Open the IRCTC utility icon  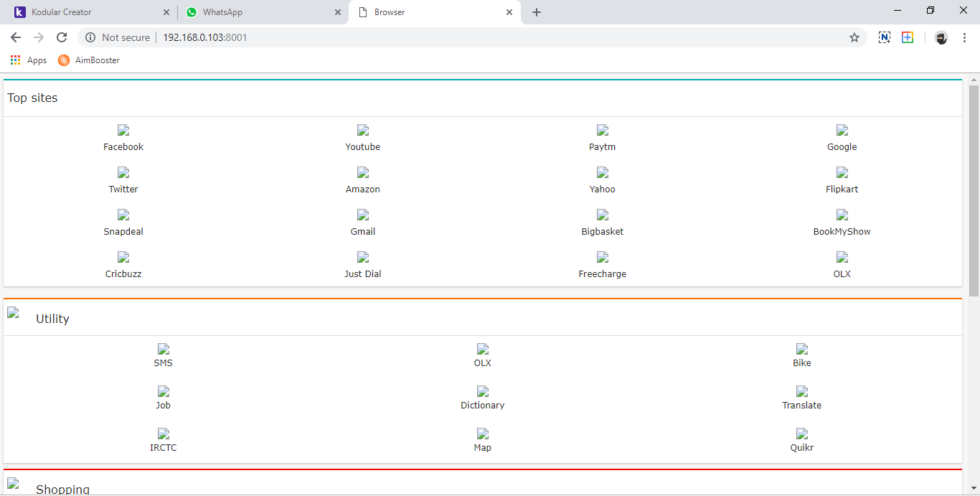164,434
